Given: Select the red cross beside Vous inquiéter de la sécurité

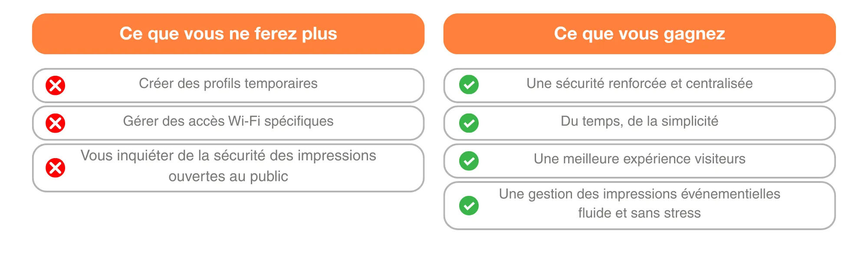Looking at the screenshot, I should [56, 168].
